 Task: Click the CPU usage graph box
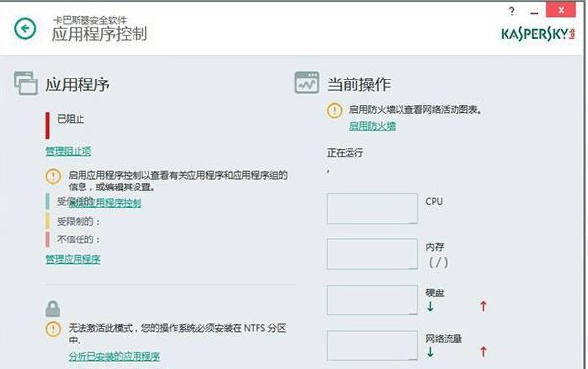[x=372, y=208]
